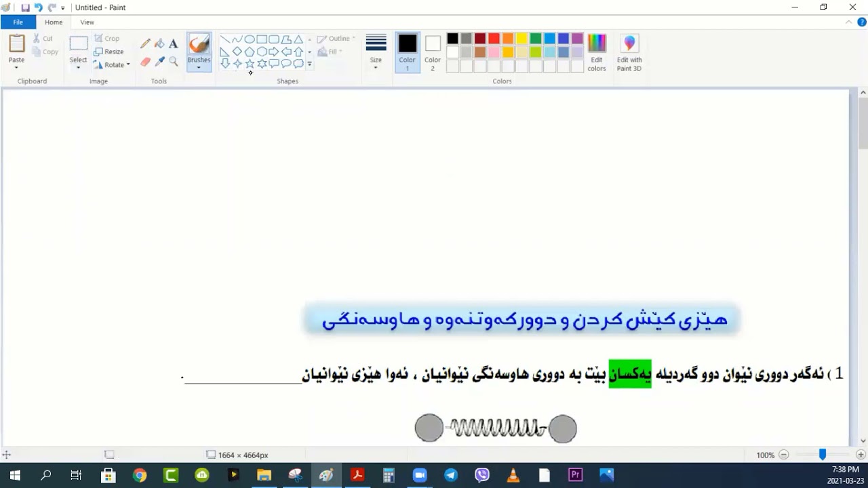Choose the Rectangle shape
This screenshot has height=488, width=868.
(262, 39)
